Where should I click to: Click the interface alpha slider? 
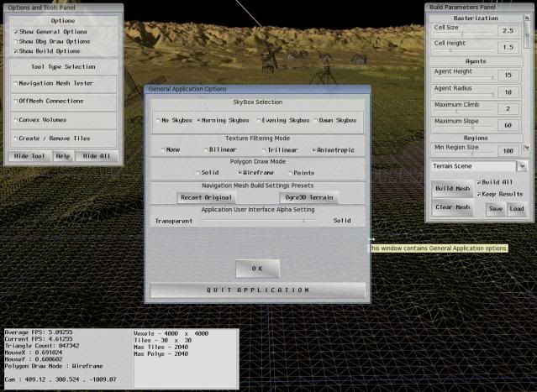(259, 221)
